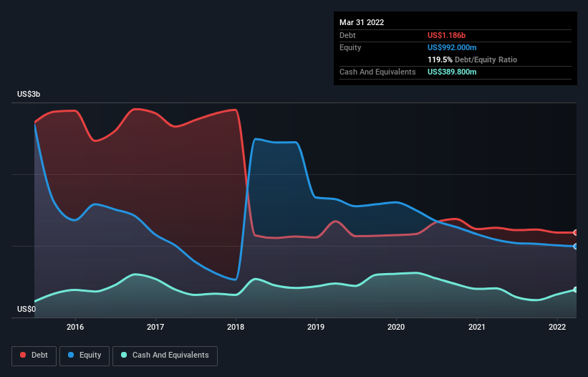Click the US$0 y-axis label
The image size is (588, 377).
pos(26,309)
